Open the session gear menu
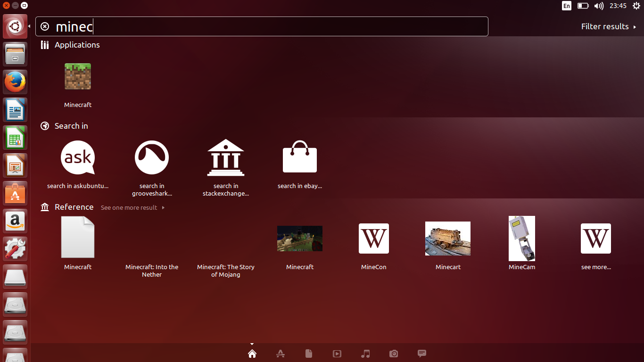Viewport: 644px width, 362px height. pos(636,6)
